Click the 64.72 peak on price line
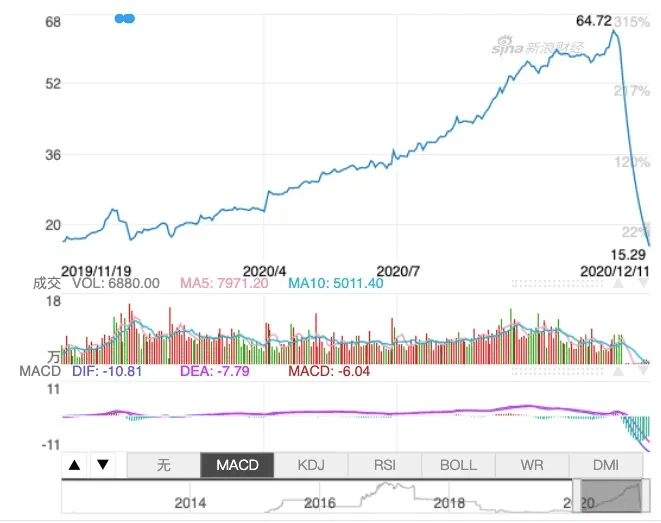 click(x=614, y=31)
